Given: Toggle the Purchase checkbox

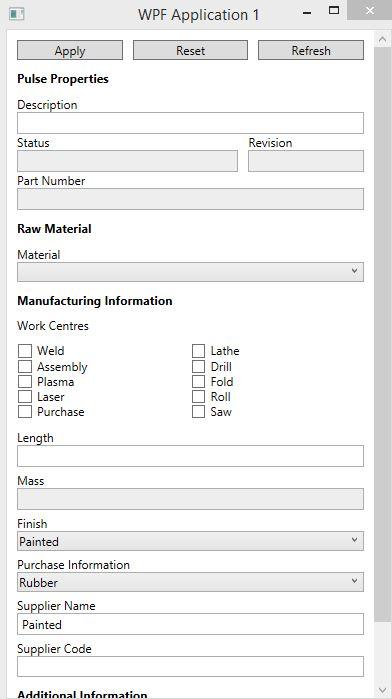Looking at the screenshot, I should (x=25, y=411).
